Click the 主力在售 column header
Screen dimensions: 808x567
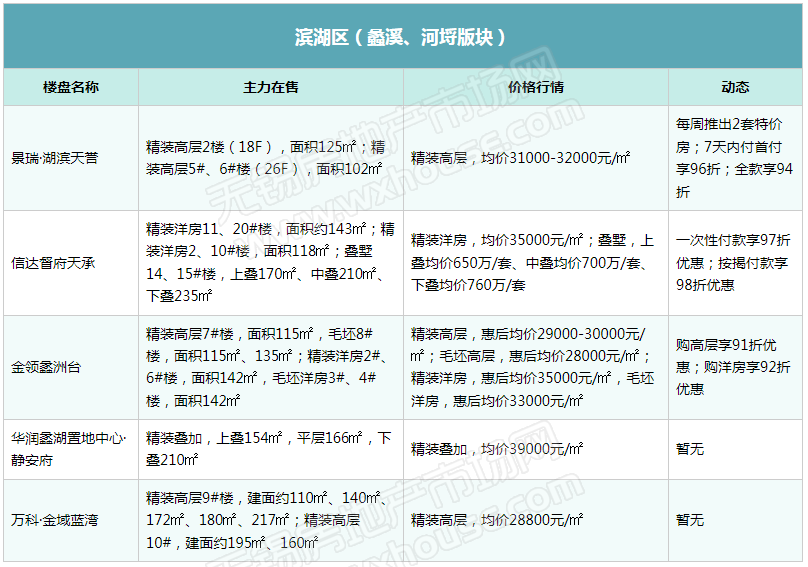click(x=271, y=87)
